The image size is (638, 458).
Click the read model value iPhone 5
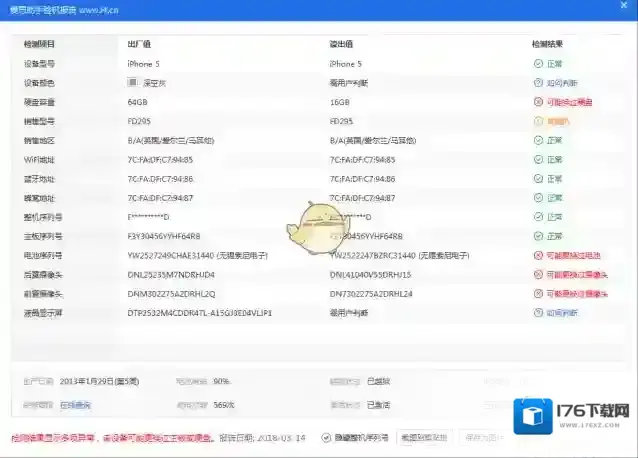click(345, 64)
